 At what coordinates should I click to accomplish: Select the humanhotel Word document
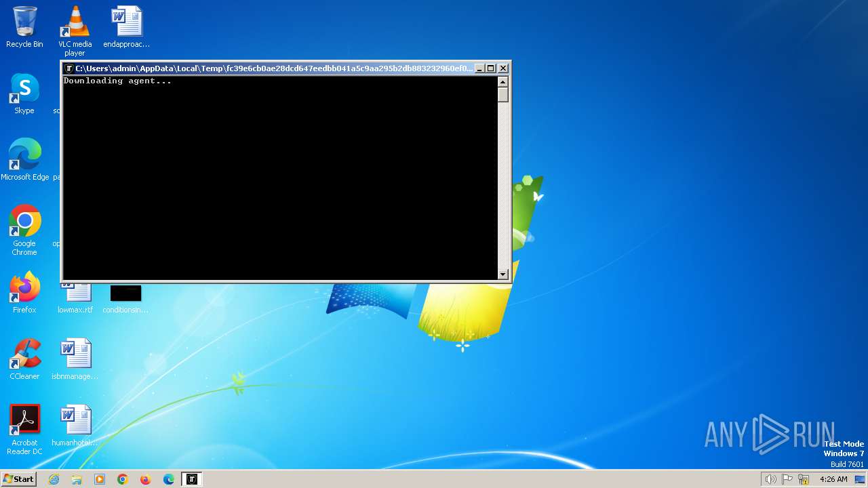click(x=75, y=426)
